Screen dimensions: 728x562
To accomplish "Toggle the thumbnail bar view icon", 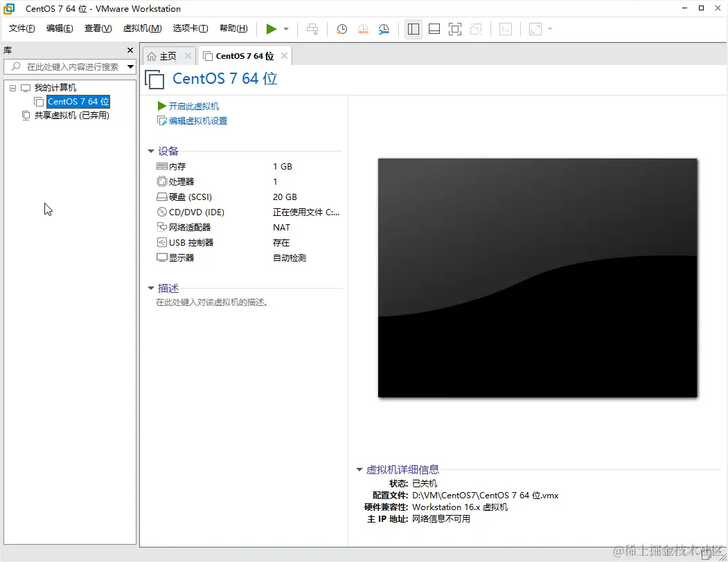I will pyautogui.click(x=434, y=29).
